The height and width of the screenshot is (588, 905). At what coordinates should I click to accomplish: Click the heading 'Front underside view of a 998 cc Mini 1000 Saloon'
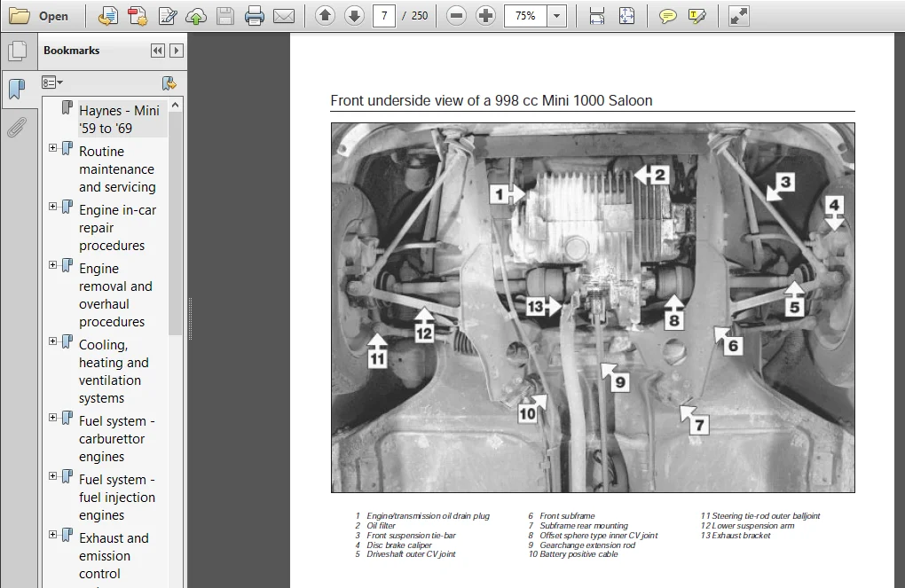(x=492, y=100)
